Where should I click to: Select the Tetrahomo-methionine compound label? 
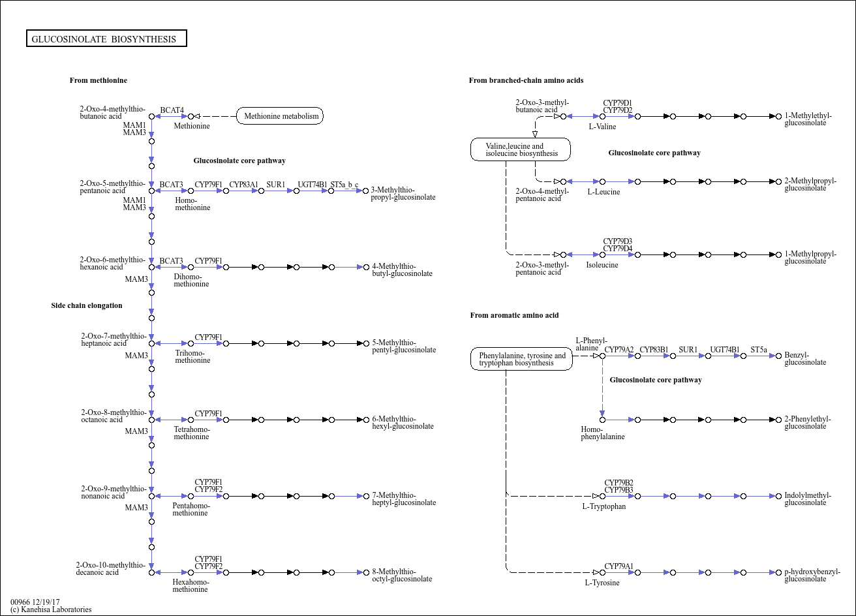click(x=191, y=433)
